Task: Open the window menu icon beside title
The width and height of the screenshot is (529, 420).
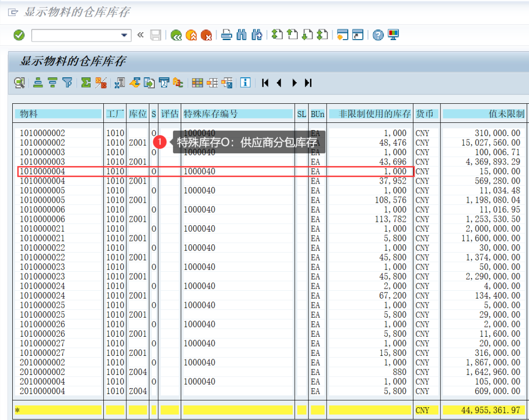Action: (x=12, y=12)
